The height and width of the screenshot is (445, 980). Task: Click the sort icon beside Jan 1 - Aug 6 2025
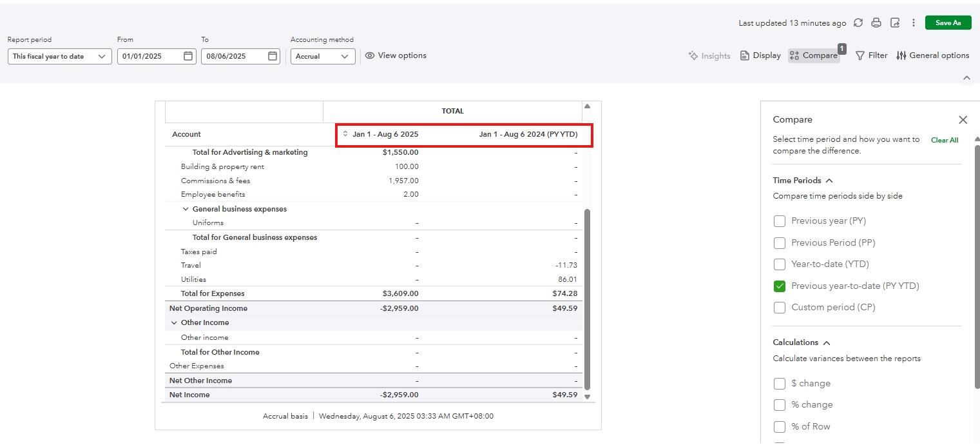[345, 134]
